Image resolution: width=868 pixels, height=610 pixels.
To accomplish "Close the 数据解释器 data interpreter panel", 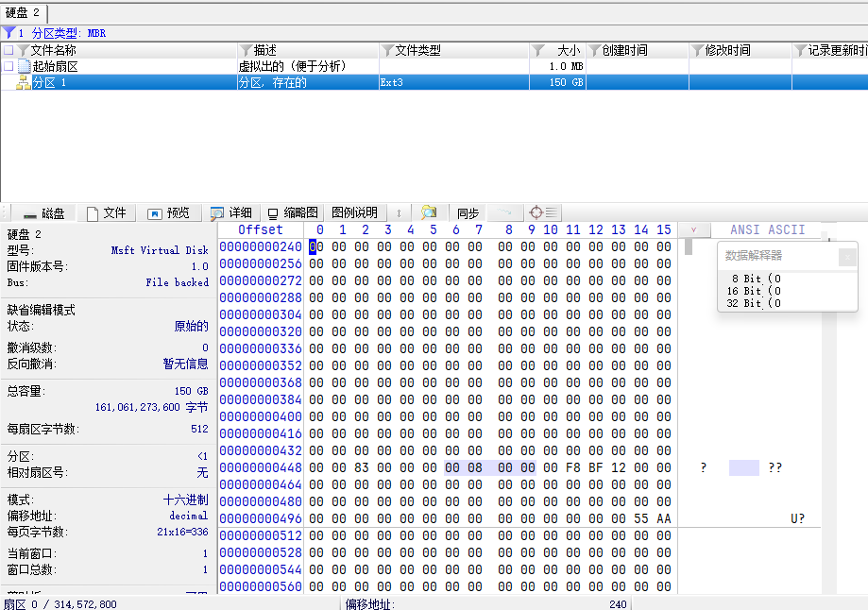I will (847, 257).
